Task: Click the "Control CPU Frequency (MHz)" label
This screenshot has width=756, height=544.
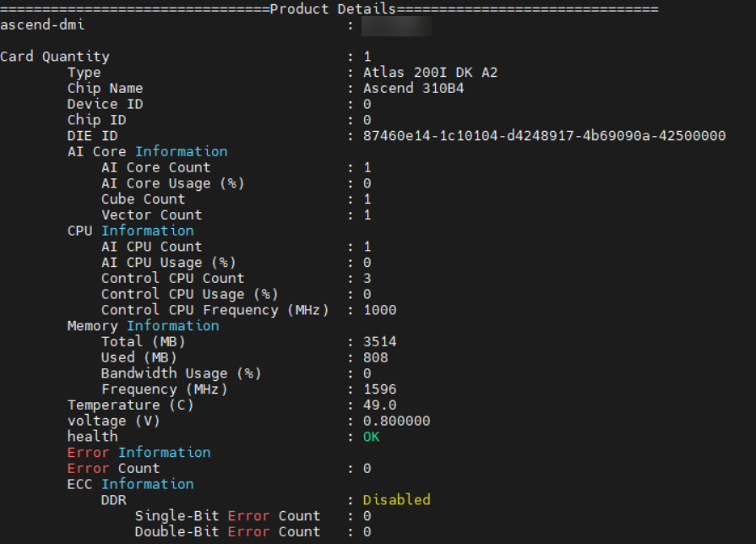Action: click(215, 310)
